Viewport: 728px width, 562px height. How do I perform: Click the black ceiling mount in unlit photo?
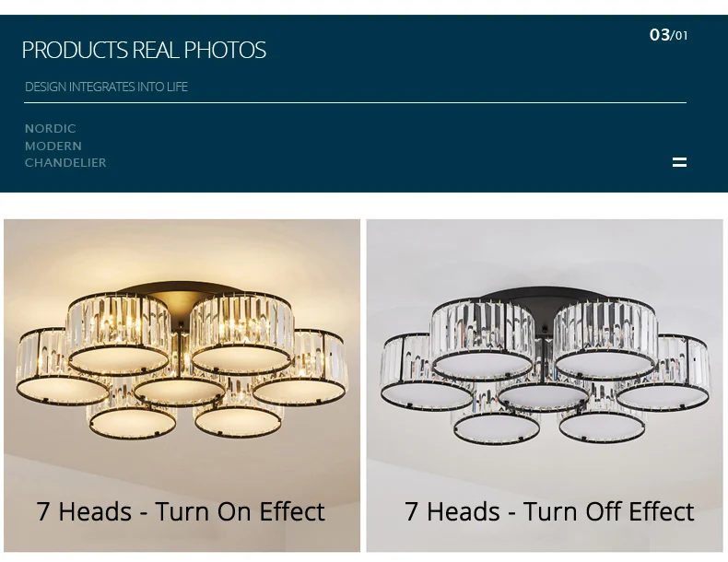point(543,301)
